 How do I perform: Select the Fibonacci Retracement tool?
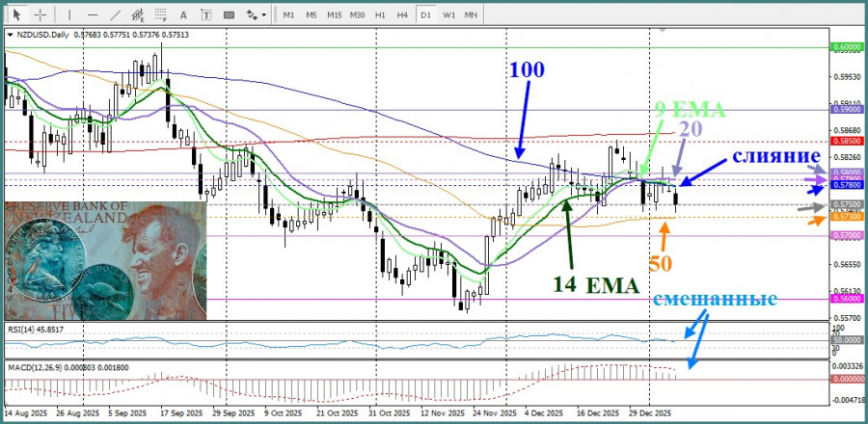pyautogui.click(x=161, y=14)
